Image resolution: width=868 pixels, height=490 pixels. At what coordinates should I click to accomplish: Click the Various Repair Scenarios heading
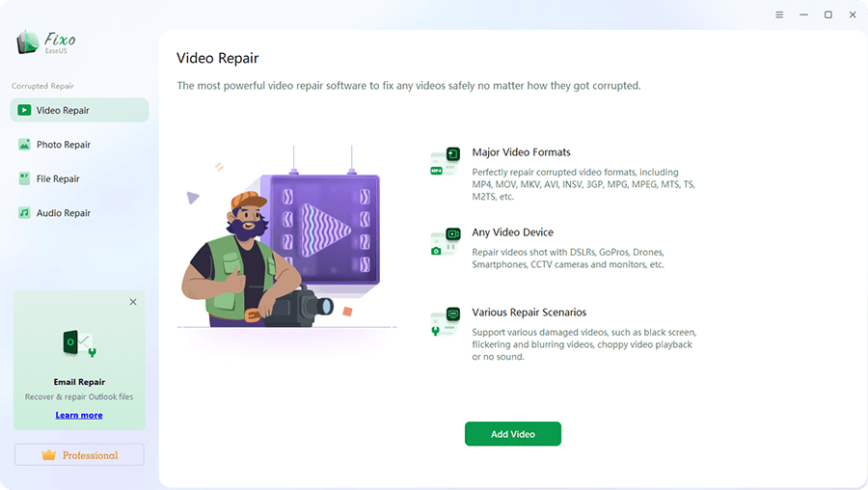pos(529,313)
